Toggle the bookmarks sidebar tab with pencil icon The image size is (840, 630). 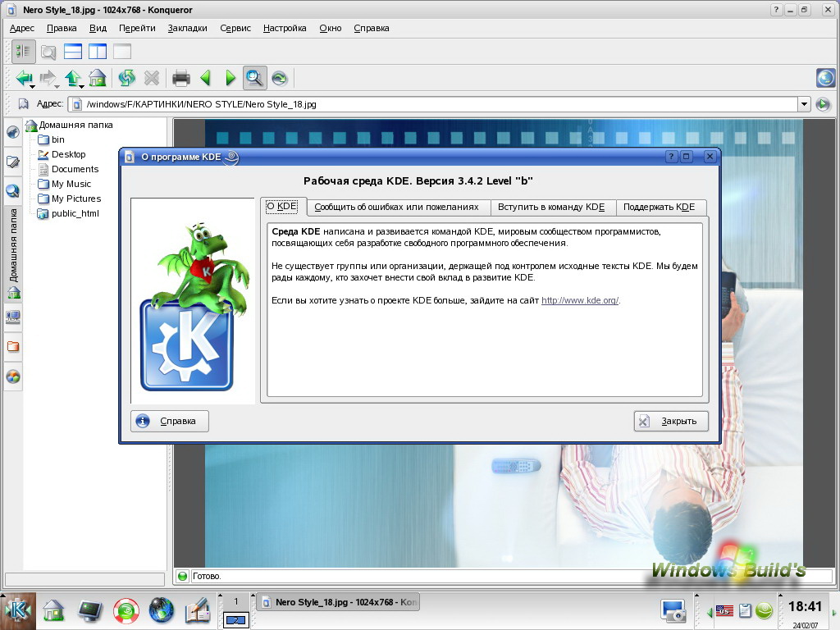pos(13,162)
